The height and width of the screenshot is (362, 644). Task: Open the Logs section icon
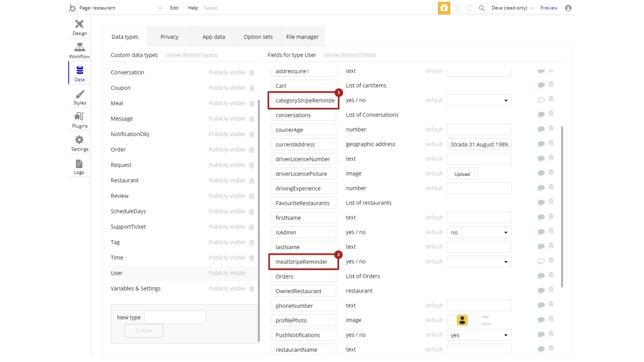(x=79, y=167)
